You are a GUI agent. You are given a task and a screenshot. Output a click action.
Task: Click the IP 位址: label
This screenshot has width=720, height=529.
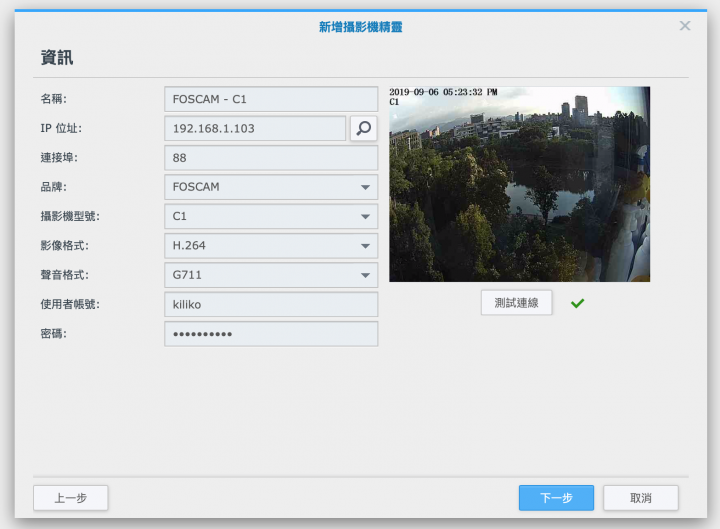61,128
